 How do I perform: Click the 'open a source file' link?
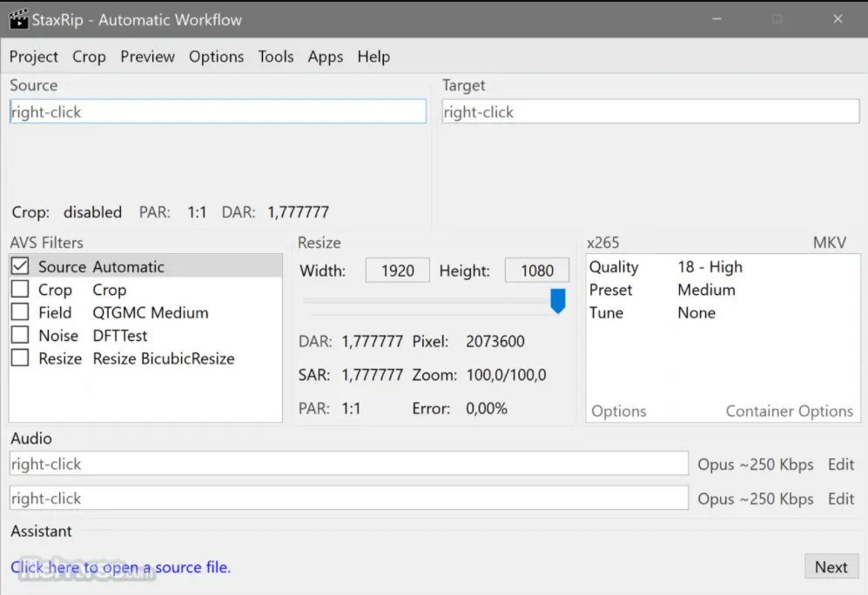click(120, 567)
